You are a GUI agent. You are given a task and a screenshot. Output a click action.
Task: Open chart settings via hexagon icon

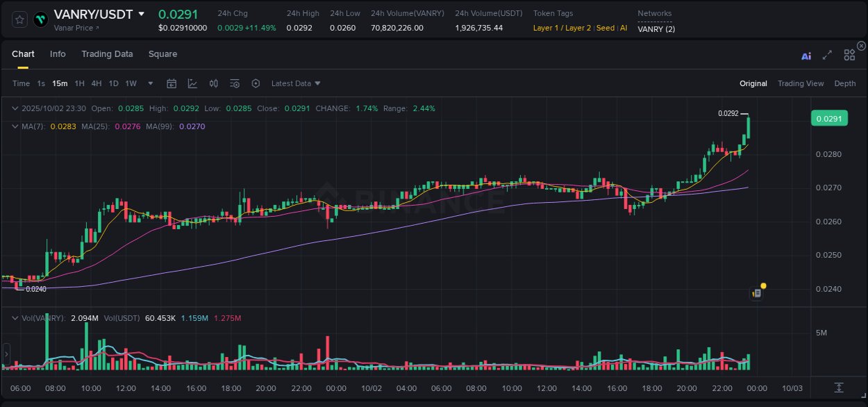pos(256,83)
